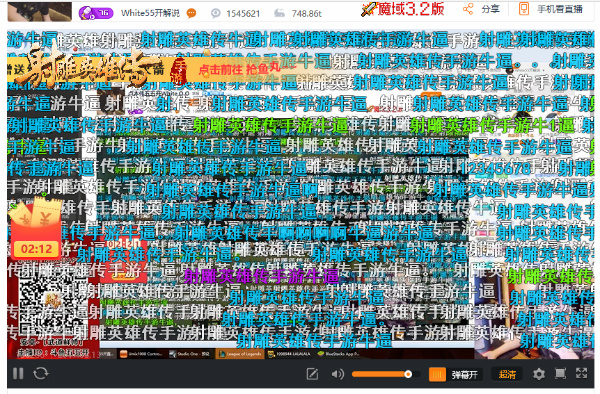Click League of Legends taskbar item in stream
600x394 pixels.
(x=240, y=354)
